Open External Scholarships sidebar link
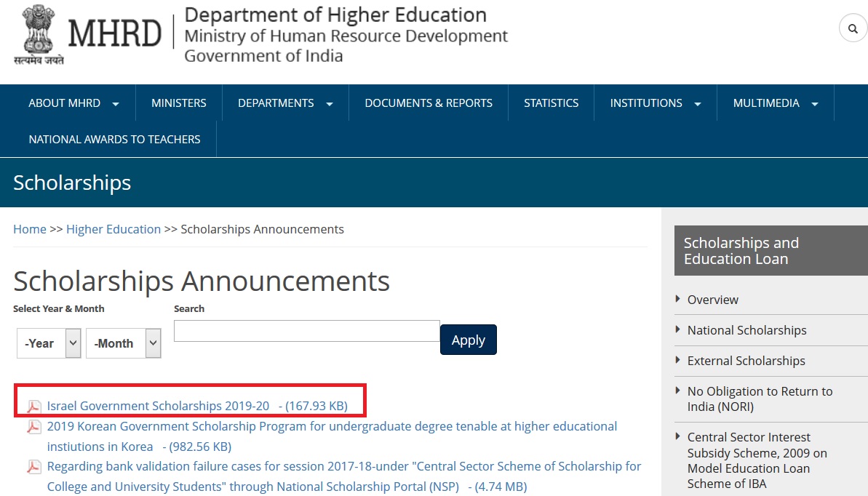The width and height of the screenshot is (868, 496). (746, 361)
